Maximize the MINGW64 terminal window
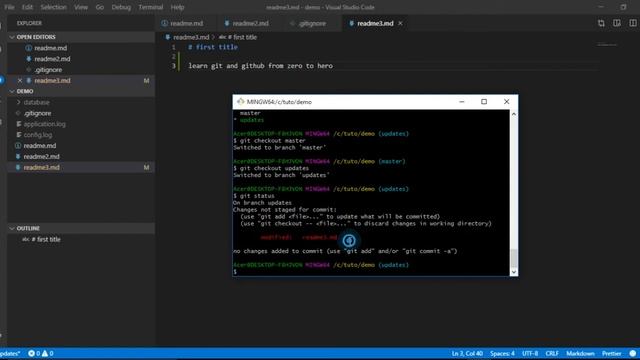Image resolution: width=640 pixels, height=360 pixels. [484, 102]
